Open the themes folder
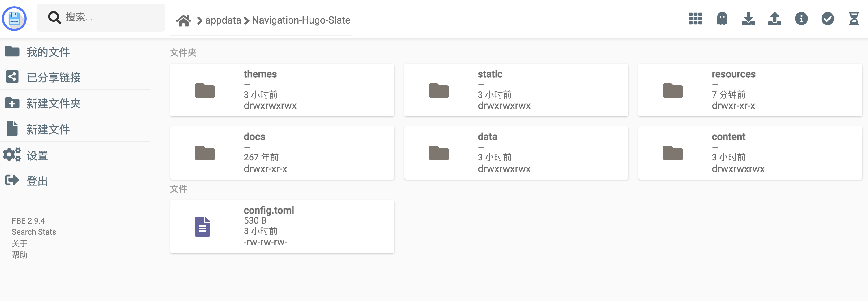The height and width of the screenshot is (301, 868). pyautogui.click(x=282, y=90)
